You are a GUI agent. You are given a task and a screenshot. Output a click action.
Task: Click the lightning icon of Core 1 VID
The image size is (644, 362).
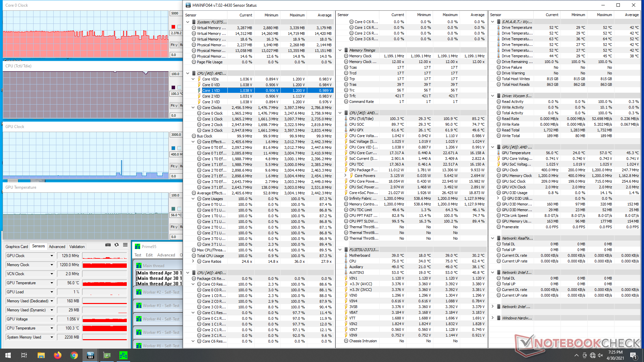pyautogui.click(x=199, y=90)
